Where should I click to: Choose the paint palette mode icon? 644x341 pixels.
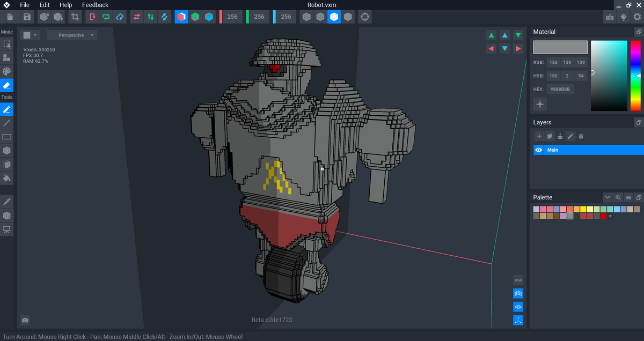[x=7, y=71]
